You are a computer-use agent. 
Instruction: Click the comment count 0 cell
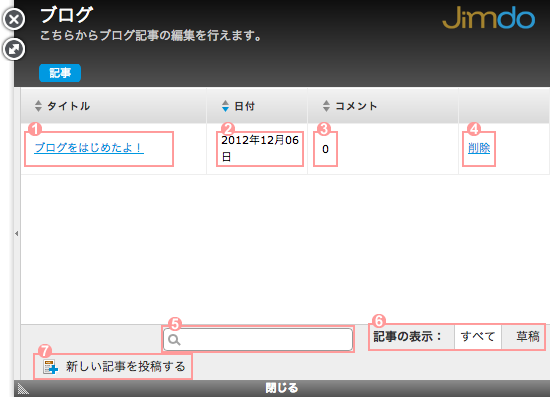[325, 149]
